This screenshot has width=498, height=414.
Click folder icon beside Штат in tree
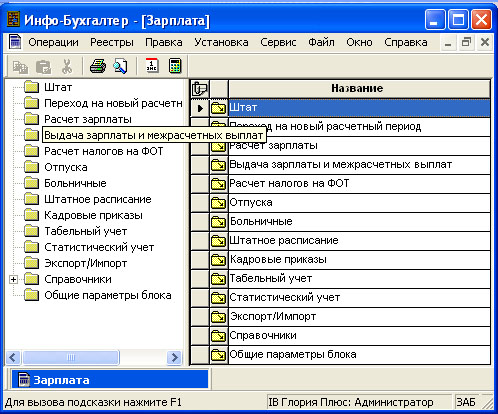32,87
